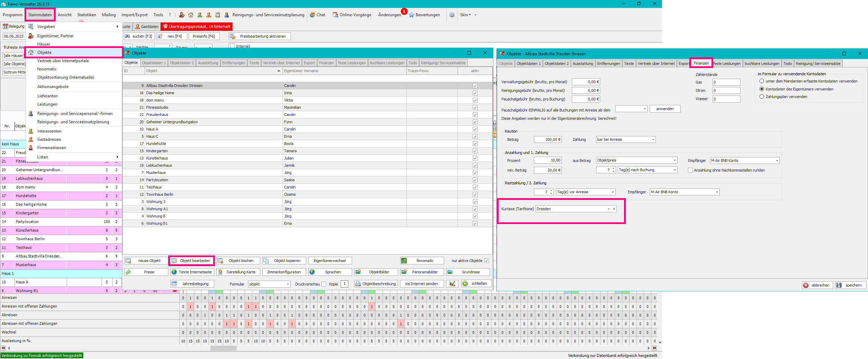Open 'Texte Internetseite' button
This screenshot has height=359, width=868.
pos(192,272)
